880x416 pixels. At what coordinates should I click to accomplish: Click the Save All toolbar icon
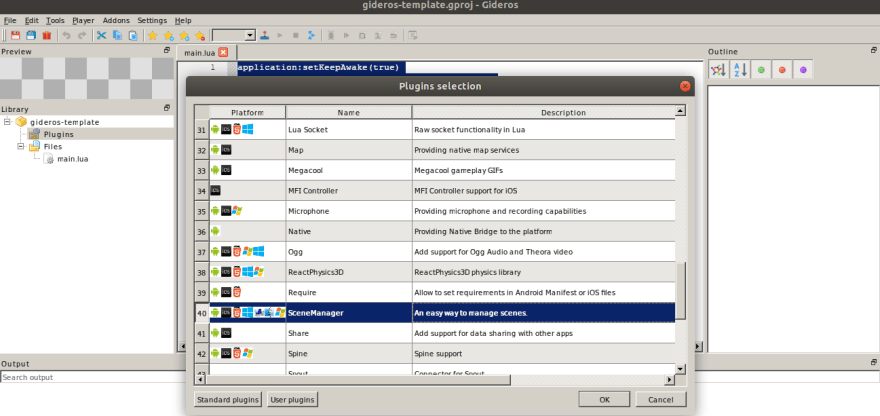point(31,35)
